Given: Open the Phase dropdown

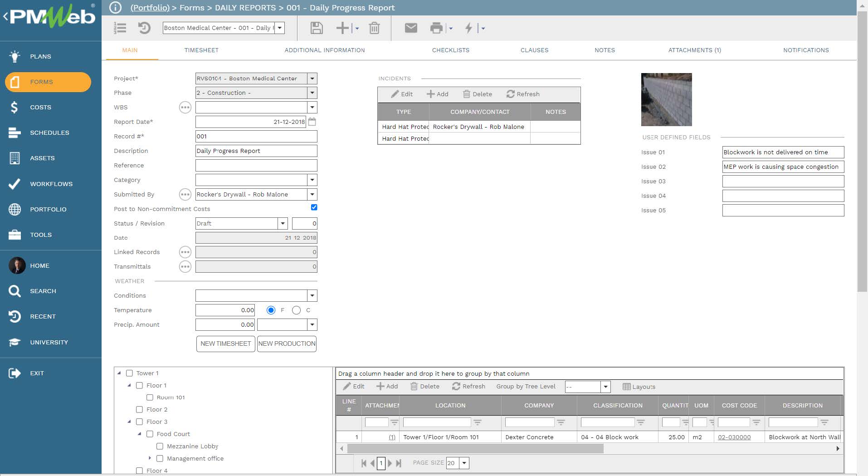Looking at the screenshot, I should 312,93.
